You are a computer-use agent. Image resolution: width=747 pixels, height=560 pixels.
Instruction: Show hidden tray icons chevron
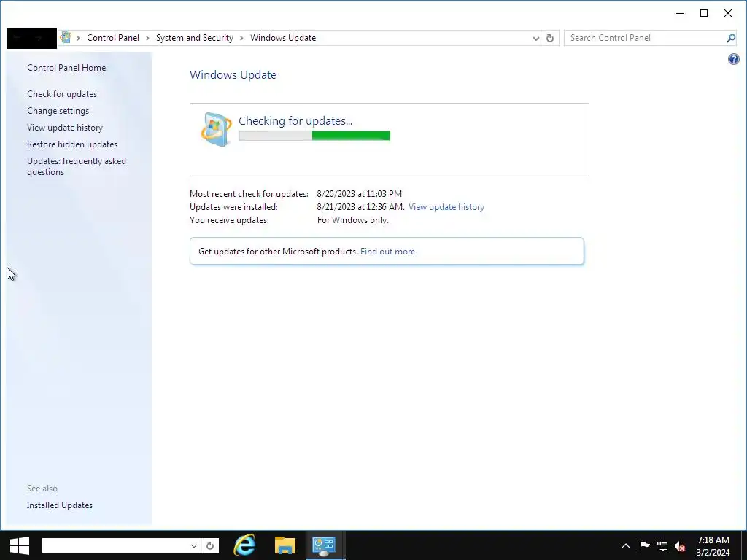coord(625,546)
